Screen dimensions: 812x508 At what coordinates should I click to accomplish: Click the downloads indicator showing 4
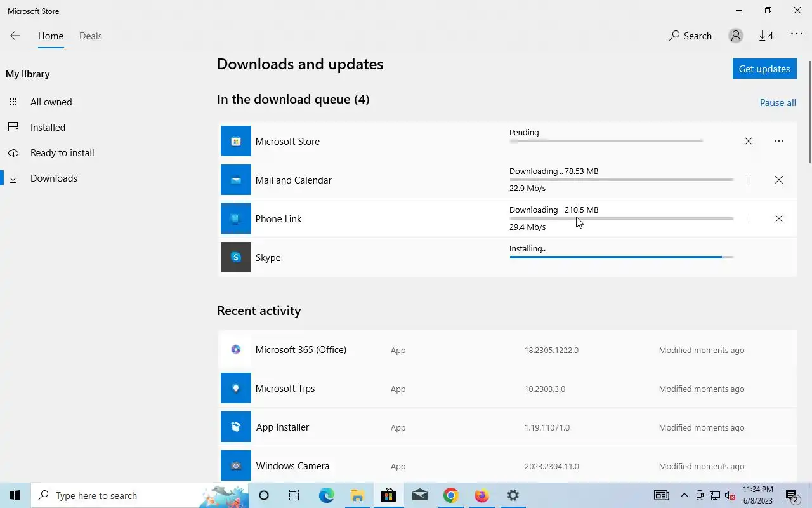pyautogui.click(x=766, y=36)
